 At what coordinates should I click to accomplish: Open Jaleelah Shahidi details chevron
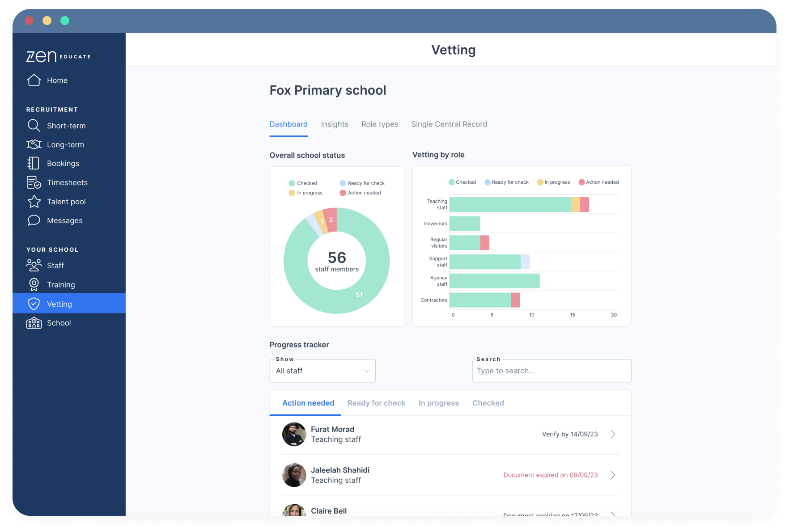pyautogui.click(x=613, y=475)
